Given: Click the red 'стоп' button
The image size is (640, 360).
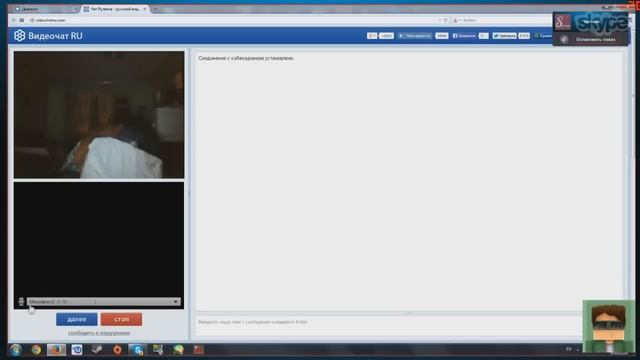Looking at the screenshot, I should [121, 319].
